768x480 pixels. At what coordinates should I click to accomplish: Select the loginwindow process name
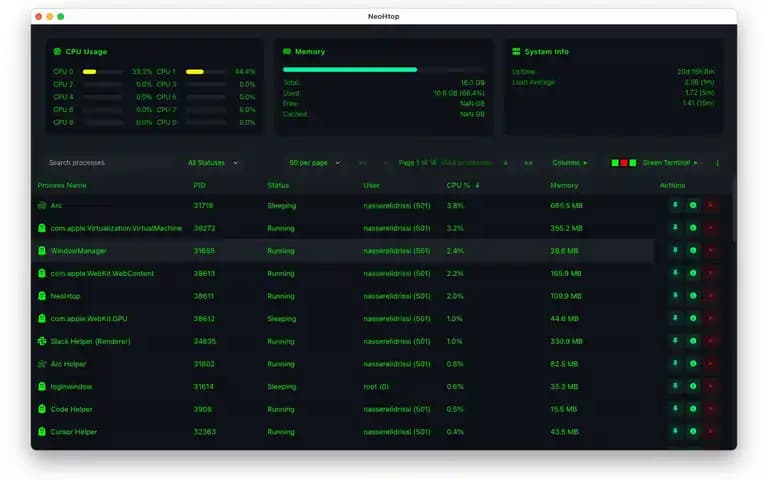pyautogui.click(x=71, y=386)
